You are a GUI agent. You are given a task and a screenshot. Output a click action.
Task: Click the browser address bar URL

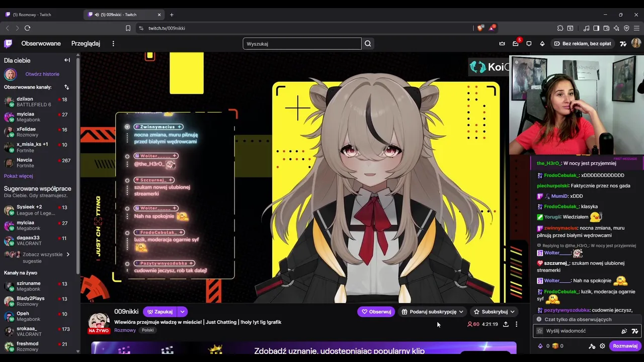point(167,28)
